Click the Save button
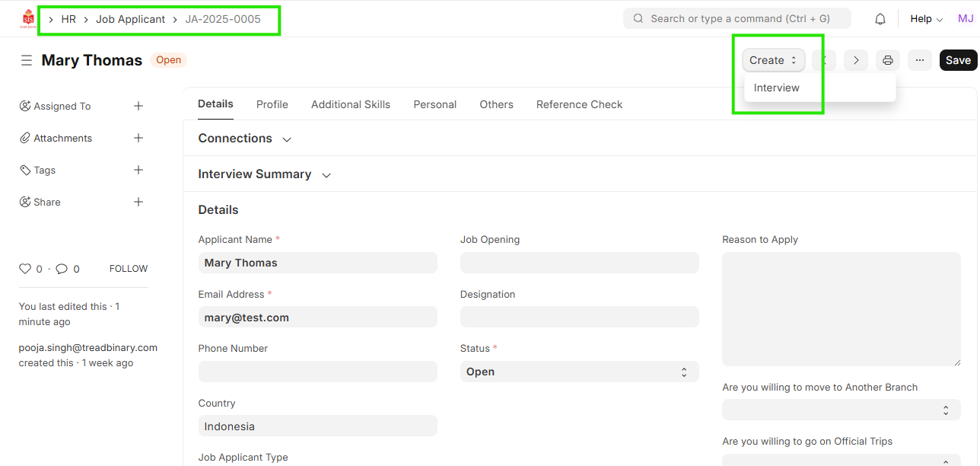 [958, 60]
